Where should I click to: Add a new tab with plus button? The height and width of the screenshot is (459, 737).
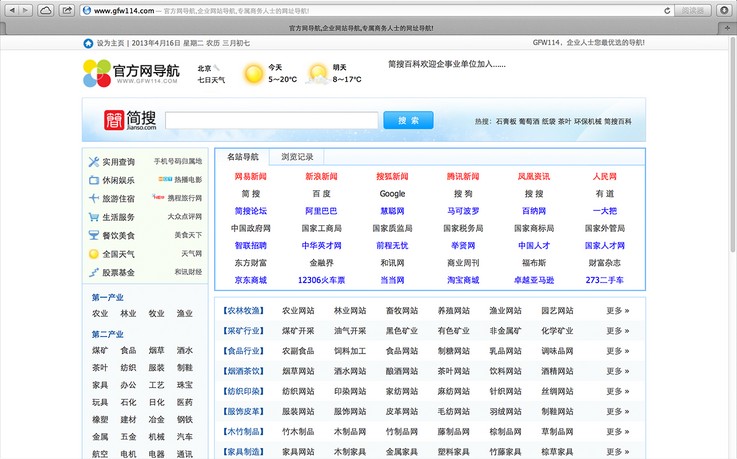[x=728, y=28]
